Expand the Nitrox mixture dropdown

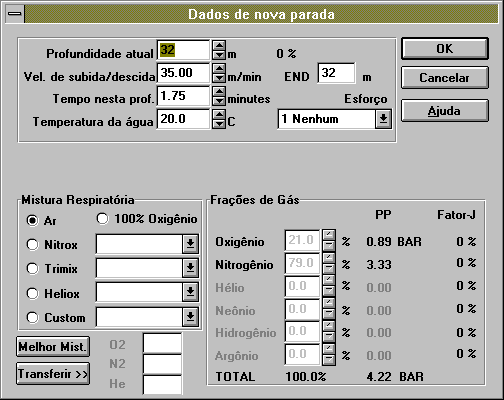(190, 244)
